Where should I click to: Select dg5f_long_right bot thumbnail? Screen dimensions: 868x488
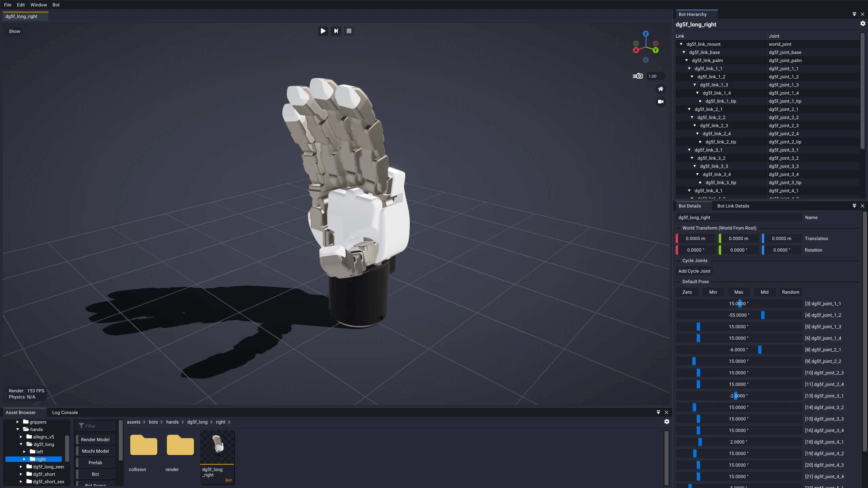(217, 457)
